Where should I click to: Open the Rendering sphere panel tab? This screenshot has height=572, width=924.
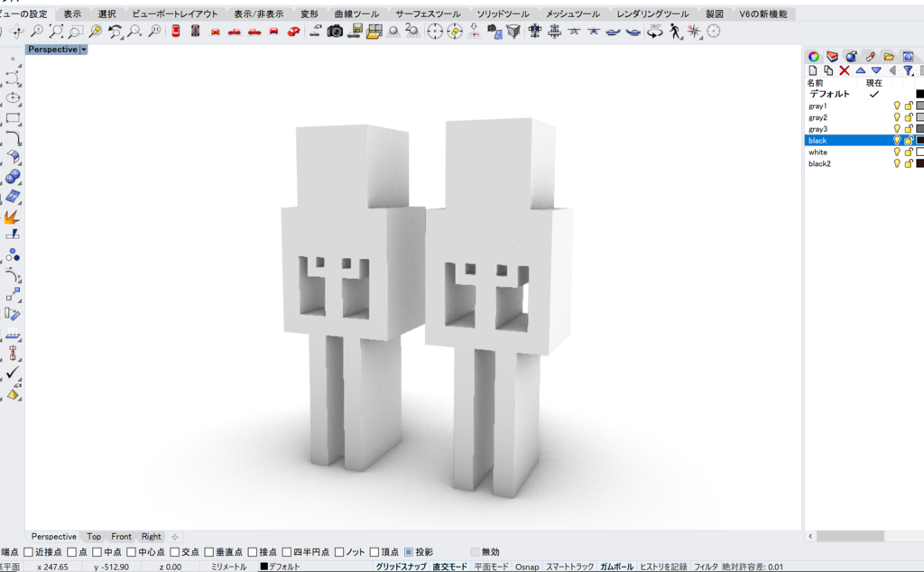coord(851,57)
